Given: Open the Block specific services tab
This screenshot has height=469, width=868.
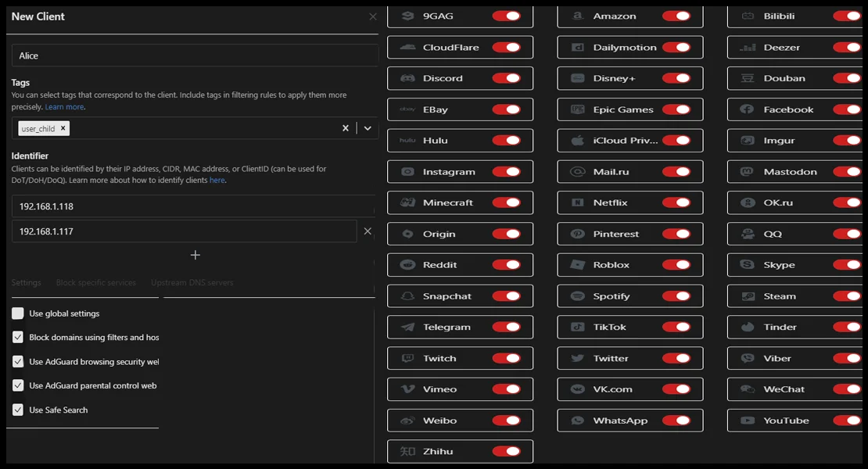Looking at the screenshot, I should pyautogui.click(x=95, y=283).
